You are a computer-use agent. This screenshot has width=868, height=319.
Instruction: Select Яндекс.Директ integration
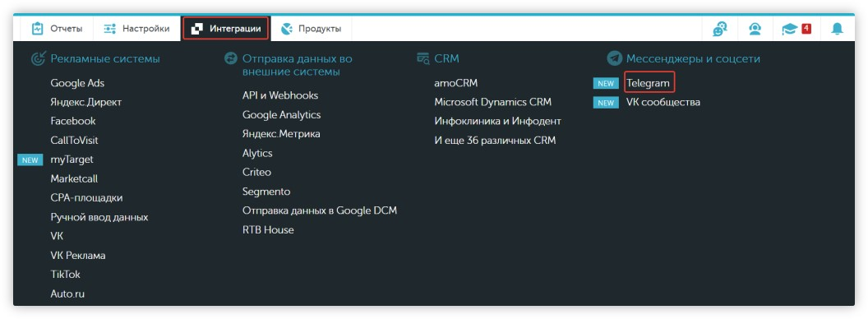pyautogui.click(x=85, y=103)
